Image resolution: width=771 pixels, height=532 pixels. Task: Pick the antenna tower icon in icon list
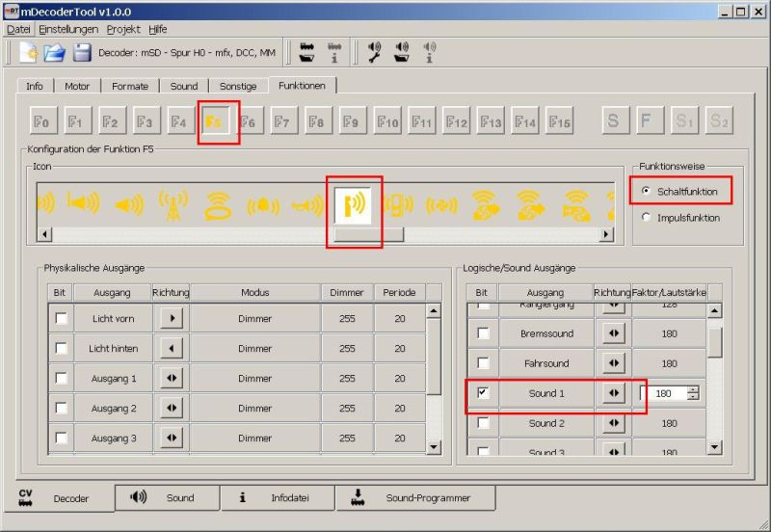point(173,204)
